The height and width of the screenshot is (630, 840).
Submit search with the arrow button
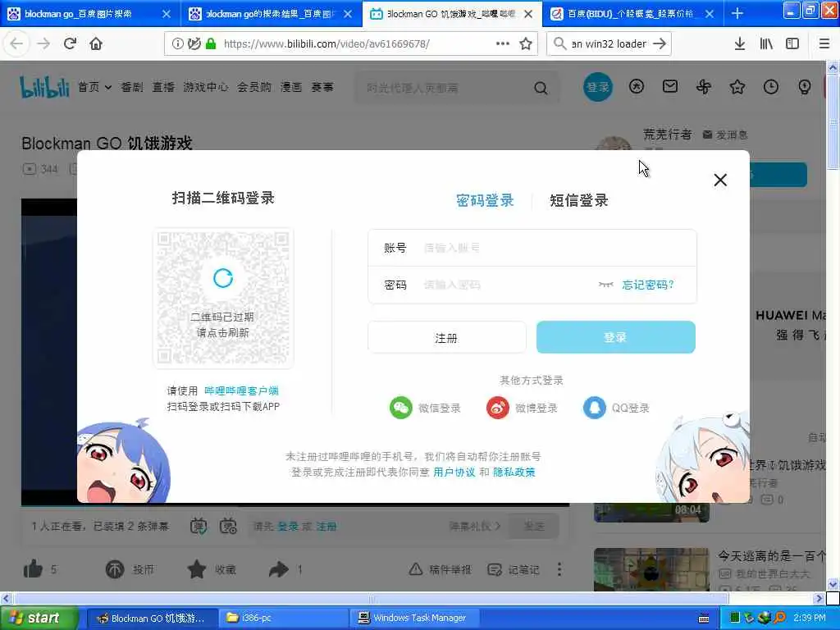click(x=660, y=44)
